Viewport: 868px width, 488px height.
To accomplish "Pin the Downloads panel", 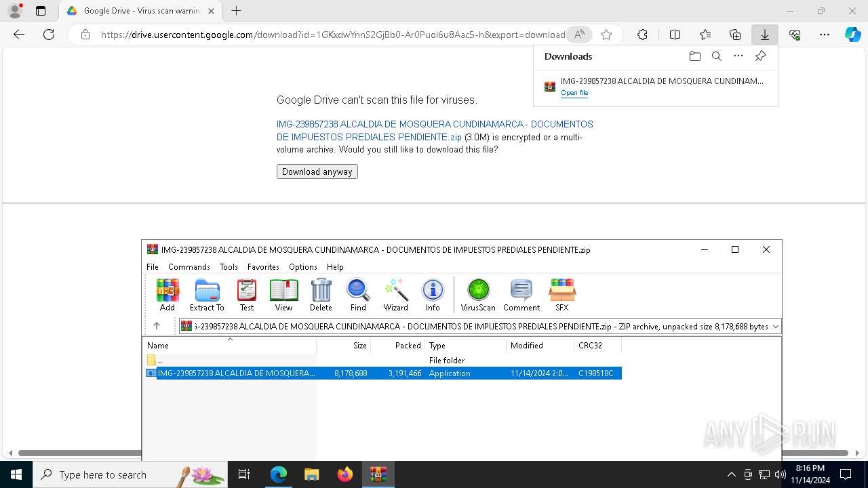I will [760, 56].
